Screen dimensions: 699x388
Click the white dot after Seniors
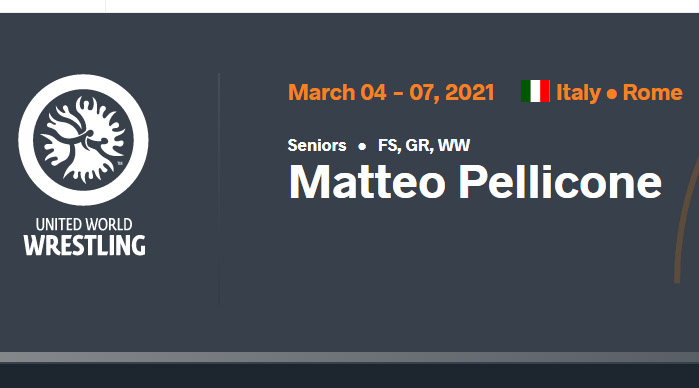click(x=362, y=146)
